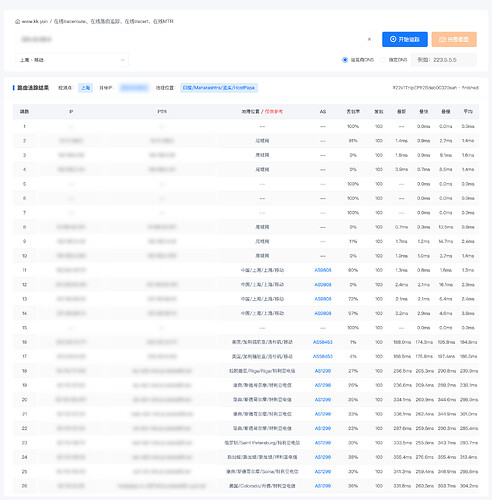
Task: Click the home icon in the breadcrumb
Action: tap(17, 21)
